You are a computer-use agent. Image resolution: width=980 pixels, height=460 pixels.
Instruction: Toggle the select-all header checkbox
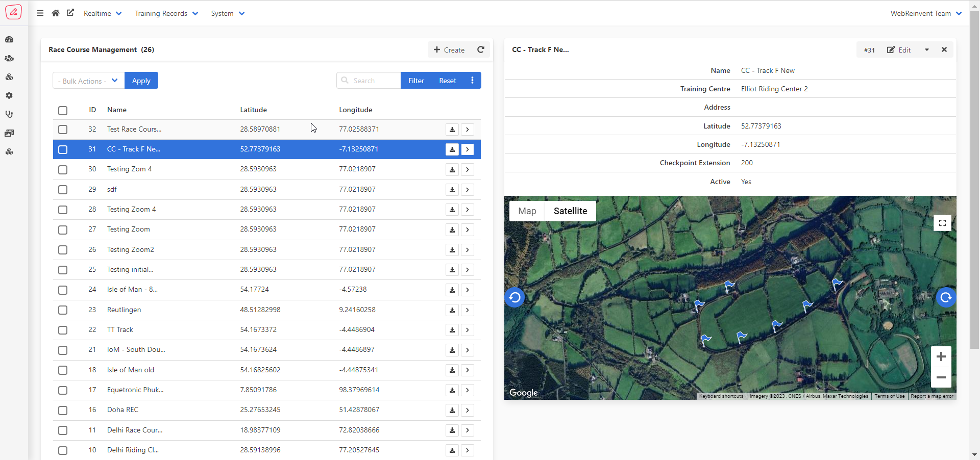click(x=63, y=111)
